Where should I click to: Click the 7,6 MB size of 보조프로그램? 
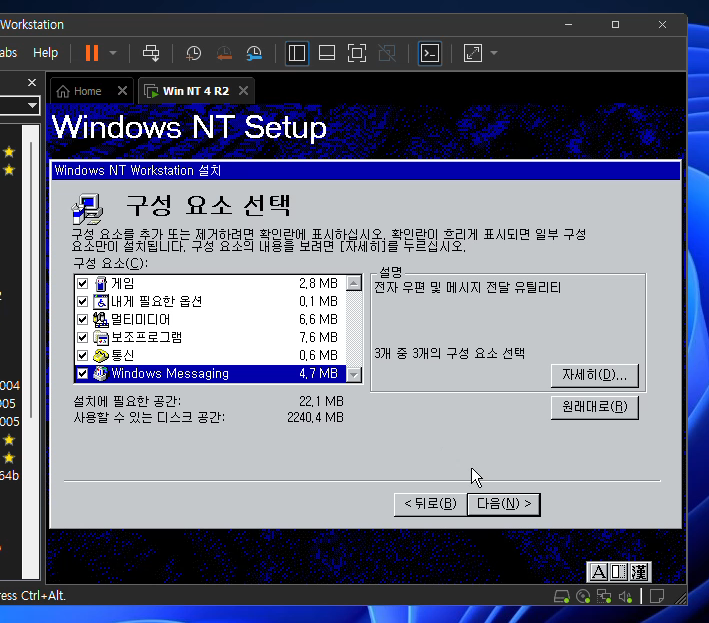click(318, 337)
